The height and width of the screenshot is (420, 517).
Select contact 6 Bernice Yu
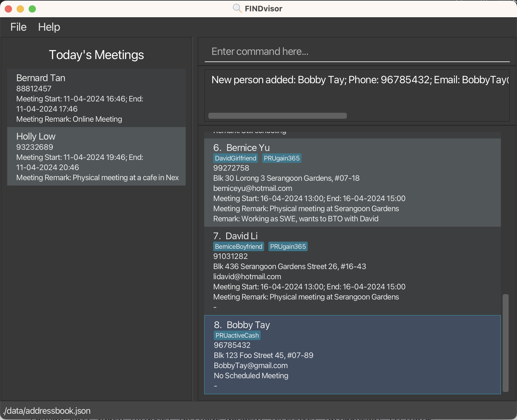coord(352,183)
